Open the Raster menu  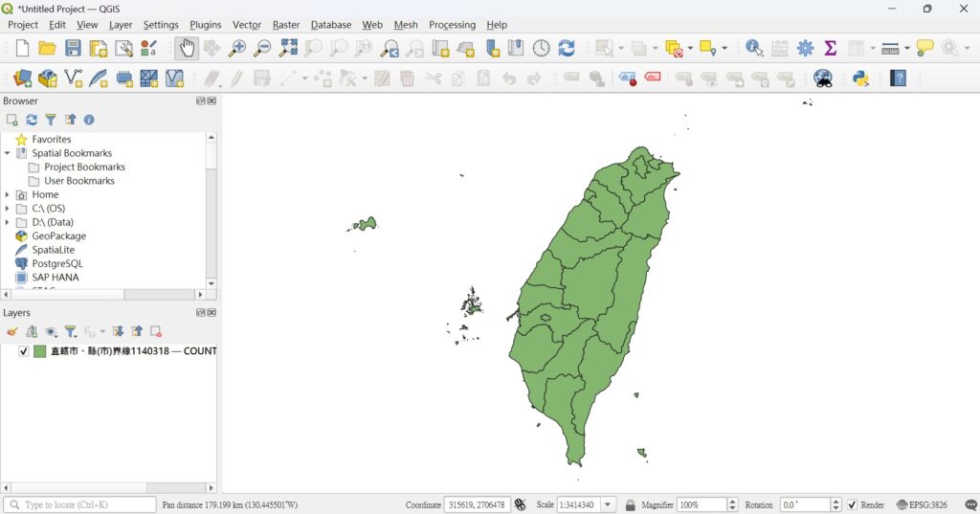click(286, 25)
